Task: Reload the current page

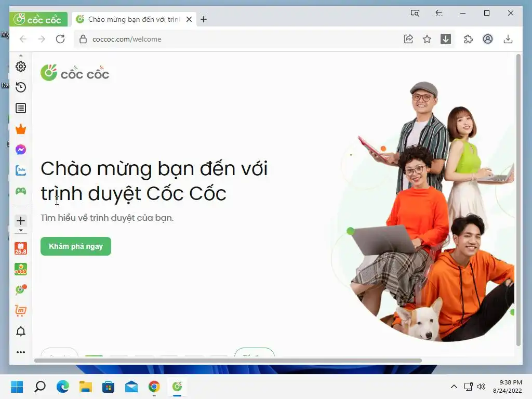Action: [x=60, y=39]
